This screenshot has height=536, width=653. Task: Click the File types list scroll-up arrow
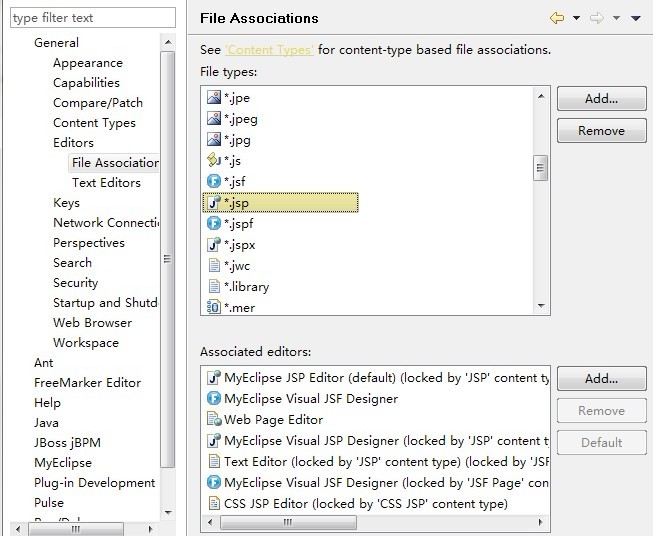pyautogui.click(x=541, y=96)
